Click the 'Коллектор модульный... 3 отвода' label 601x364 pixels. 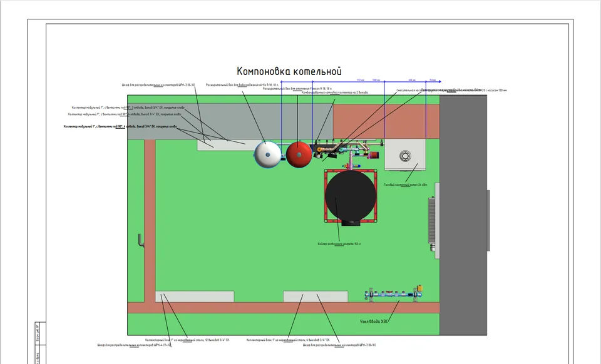coord(128,108)
